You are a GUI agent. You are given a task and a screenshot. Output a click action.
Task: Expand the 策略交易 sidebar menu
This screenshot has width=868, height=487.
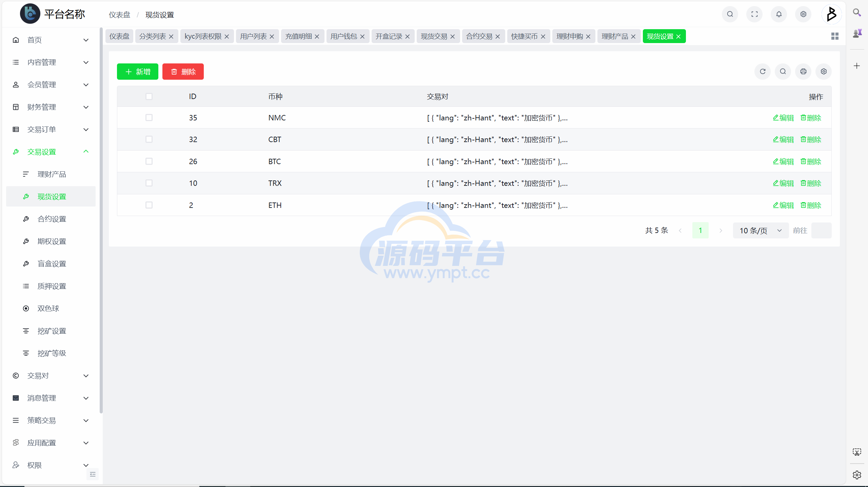click(51, 421)
